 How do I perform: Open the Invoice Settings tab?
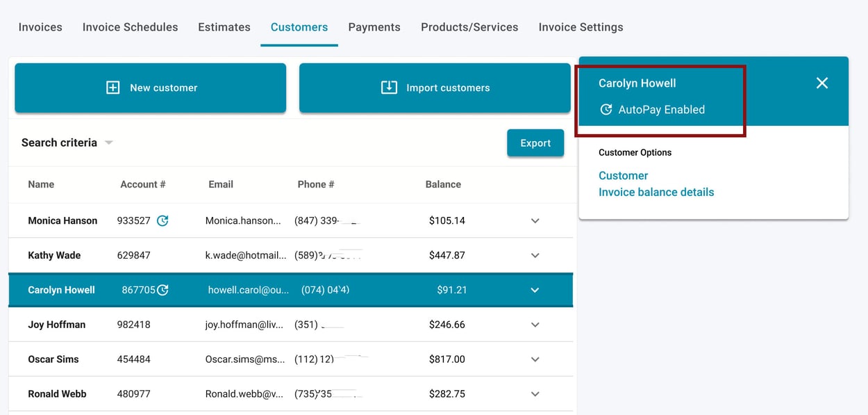click(581, 27)
